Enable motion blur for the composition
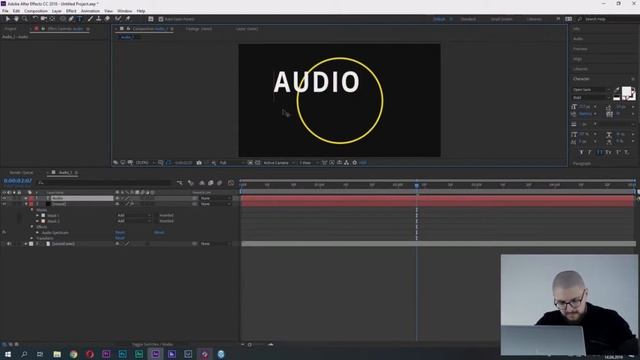Viewport: 640px width, 360px height. point(220,183)
